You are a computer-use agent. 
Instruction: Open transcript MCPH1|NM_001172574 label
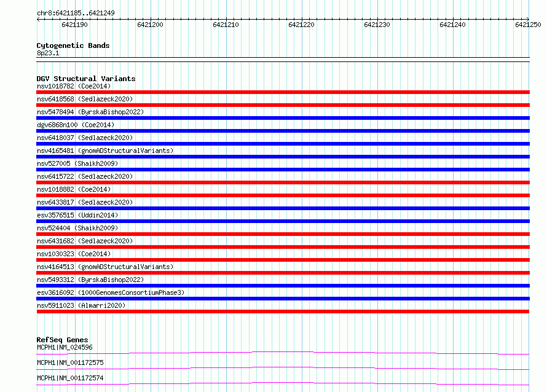click(70, 378)
